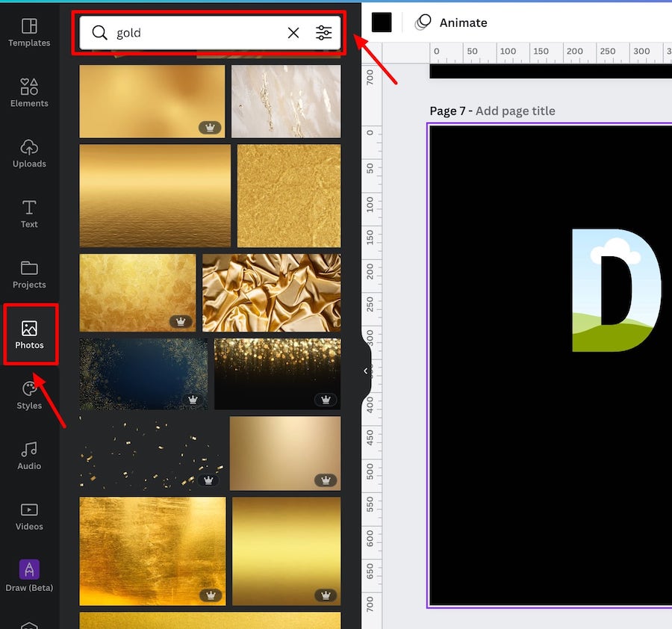This screenshot has width=672, height=629.
Task: Select the crumpled gold satin fabric photo
Action: pos(272,292)
